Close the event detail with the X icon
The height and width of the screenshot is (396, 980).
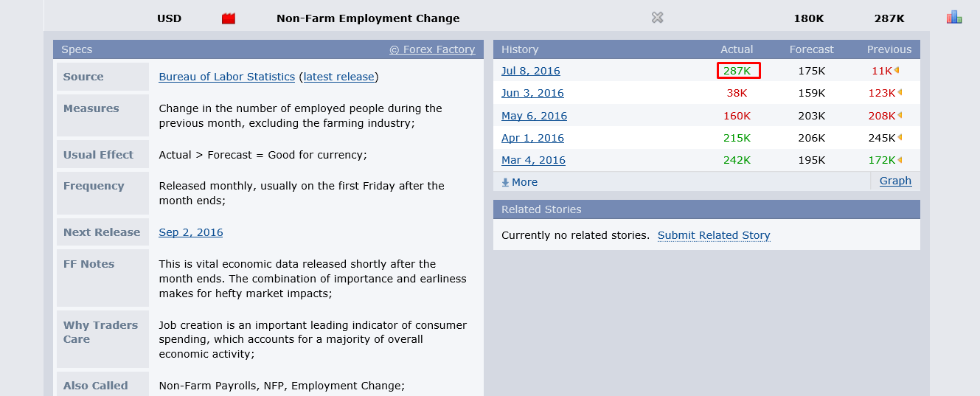658,18
